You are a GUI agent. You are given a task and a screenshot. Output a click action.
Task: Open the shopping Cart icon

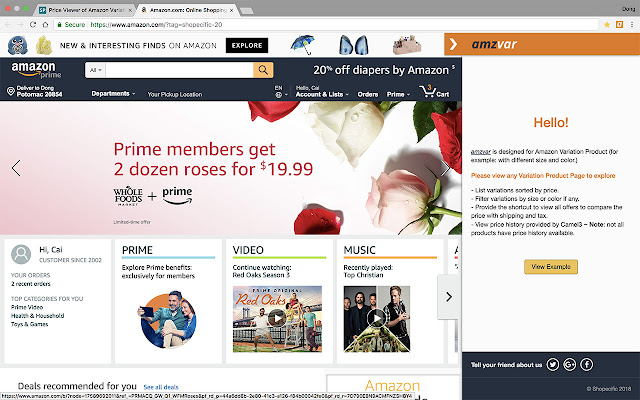coord(434,91)
